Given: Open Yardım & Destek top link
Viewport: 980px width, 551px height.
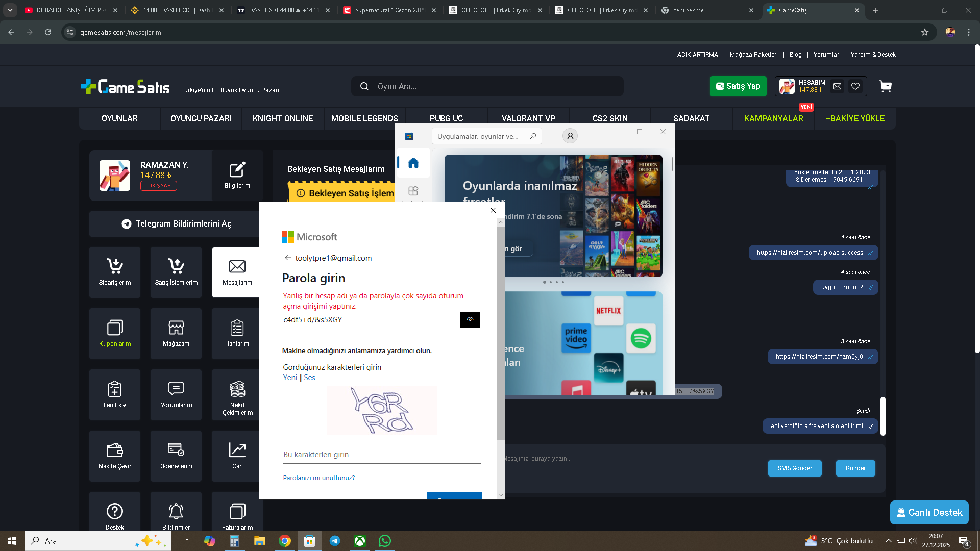Looking at the screenshot, I should [873, 55].
